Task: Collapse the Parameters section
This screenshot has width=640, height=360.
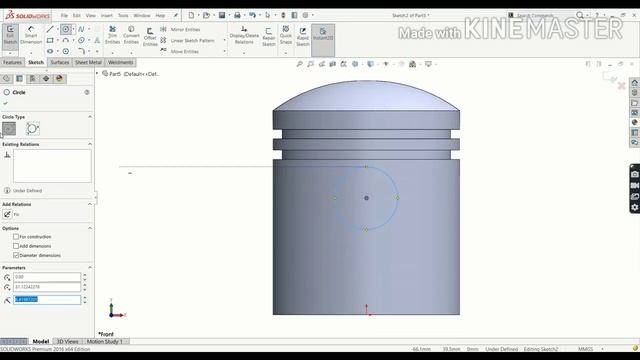Action: 90,267
